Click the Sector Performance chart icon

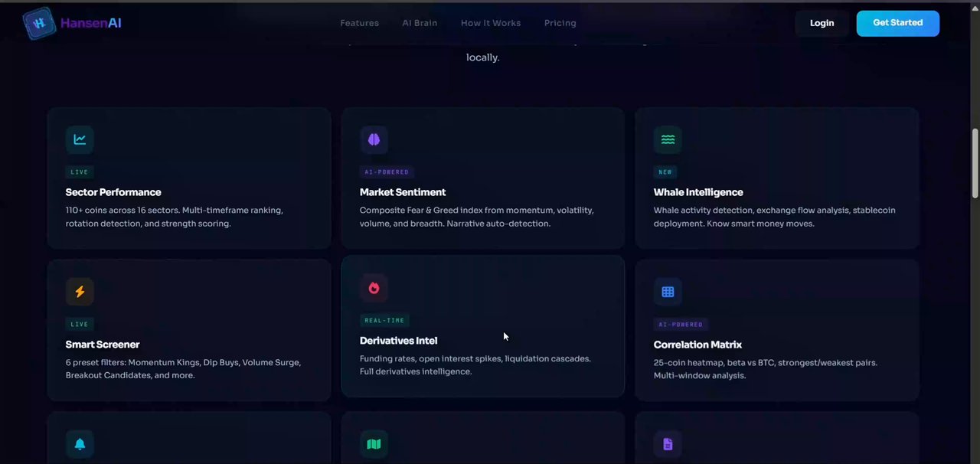pyautogui.click(x=80, y=139)
